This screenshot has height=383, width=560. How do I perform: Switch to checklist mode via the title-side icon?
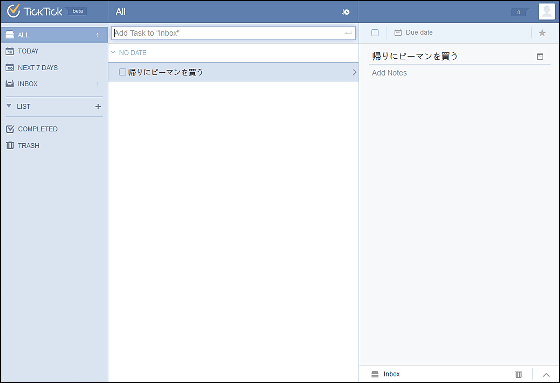pos(540,56)
